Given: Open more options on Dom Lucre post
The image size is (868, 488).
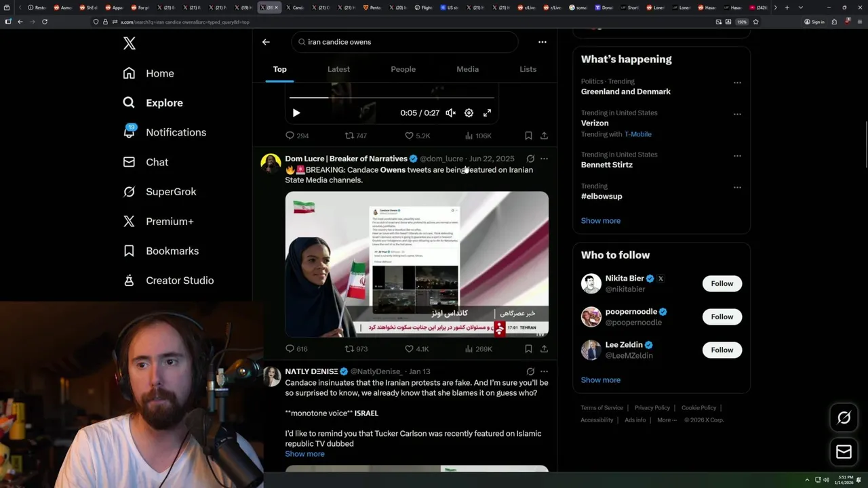Looking at the screenshot, I should [544, 159].
